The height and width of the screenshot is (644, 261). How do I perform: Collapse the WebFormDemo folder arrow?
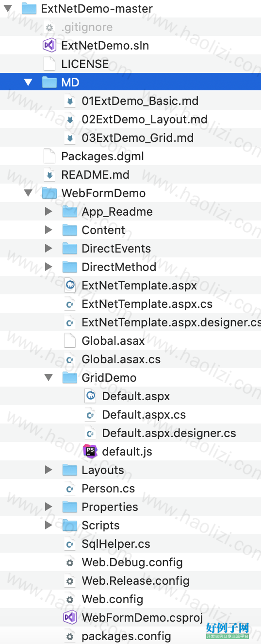(29, 193)
